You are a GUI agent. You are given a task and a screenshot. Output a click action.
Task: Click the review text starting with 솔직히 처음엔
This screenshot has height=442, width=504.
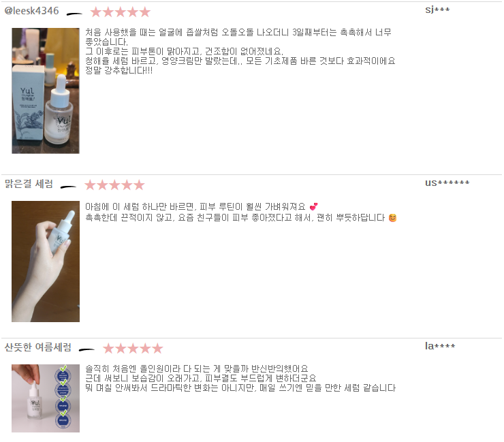pos(240,379)
